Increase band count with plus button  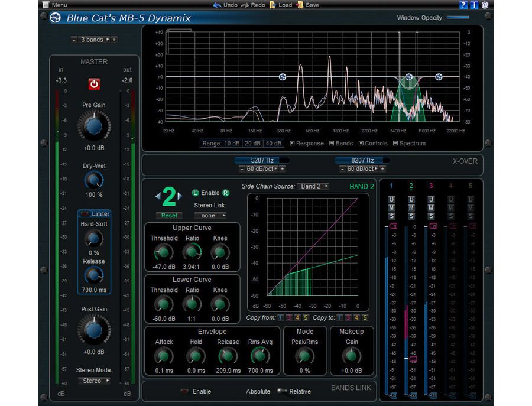pyautogui.click(x=114, y=40)
